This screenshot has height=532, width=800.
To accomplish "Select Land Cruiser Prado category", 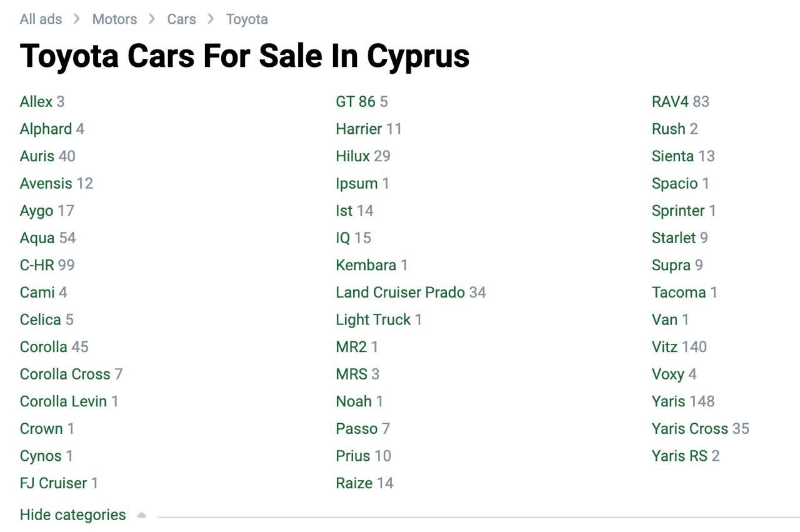I will point(400,293).
